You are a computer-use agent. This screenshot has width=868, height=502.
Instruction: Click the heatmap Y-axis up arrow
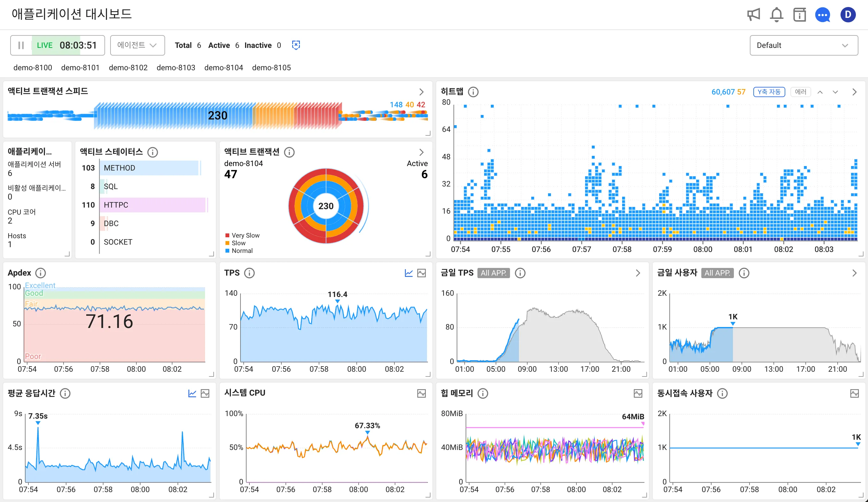point(820,92)
